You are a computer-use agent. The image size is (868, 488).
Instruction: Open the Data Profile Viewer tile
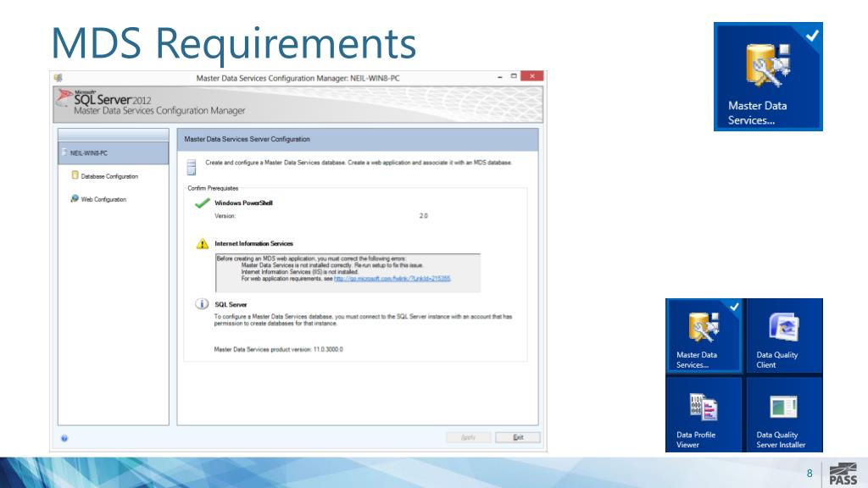point(704,414)
